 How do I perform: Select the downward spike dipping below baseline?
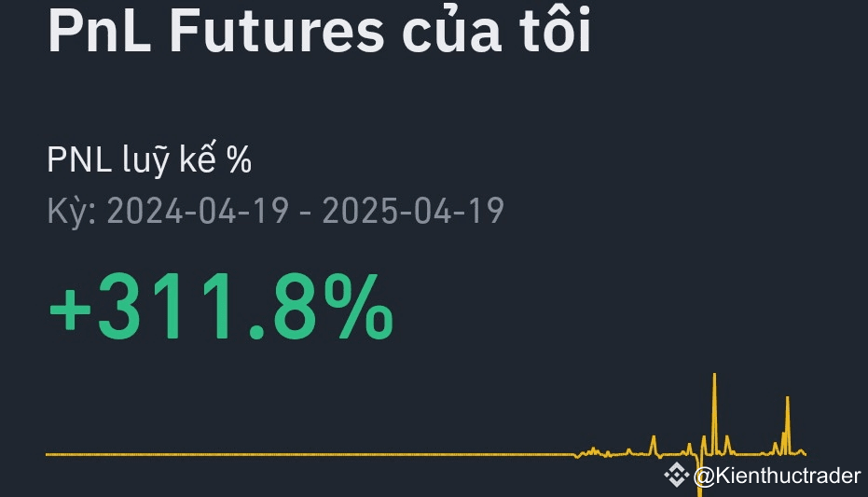click(699, 476)
